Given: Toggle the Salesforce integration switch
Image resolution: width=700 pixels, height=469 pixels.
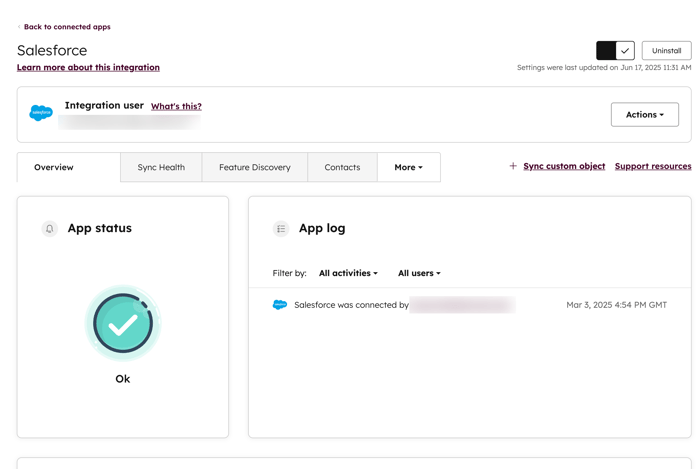Looking at the screenshot, I should tap(615, 50).
